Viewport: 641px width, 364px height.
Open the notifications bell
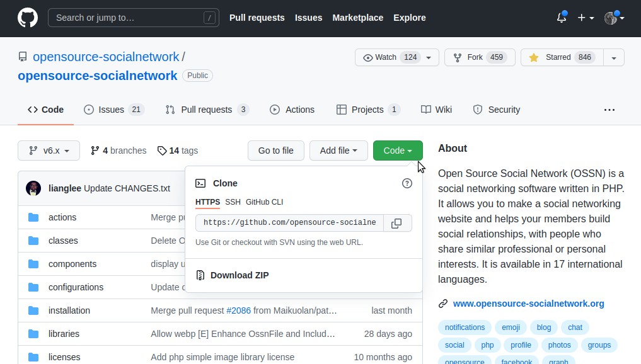pos(561,18)
